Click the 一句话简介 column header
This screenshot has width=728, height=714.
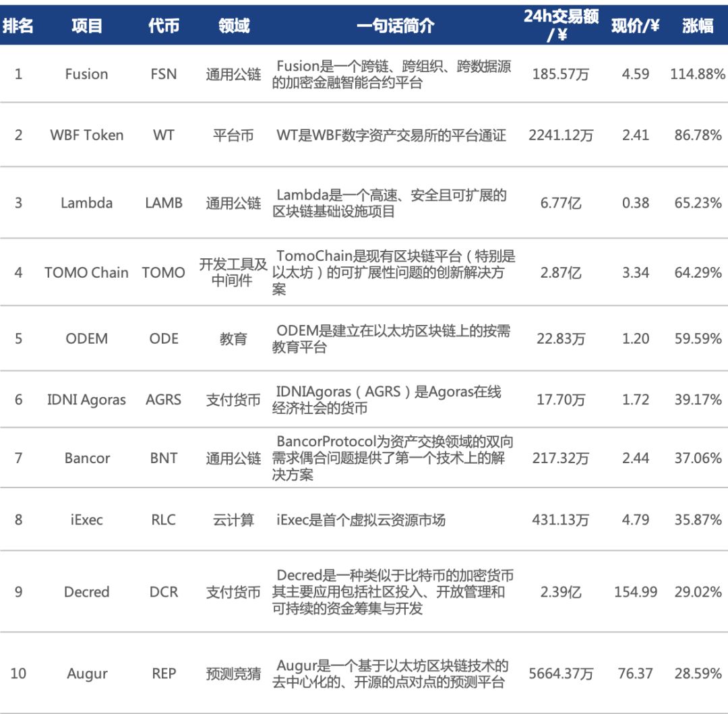point(396,26)
